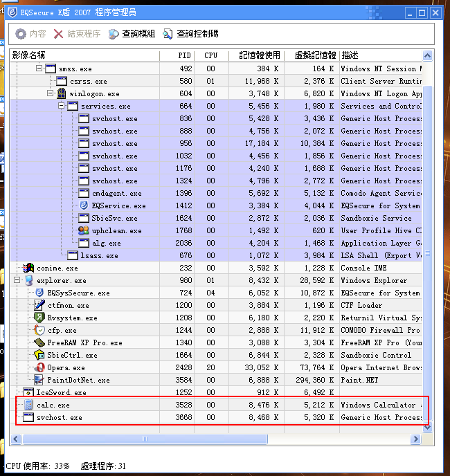Click 'CPU 使用率: 33%' in status bar
This screenshot has height=476, width=450.
[x=37, y=466]
